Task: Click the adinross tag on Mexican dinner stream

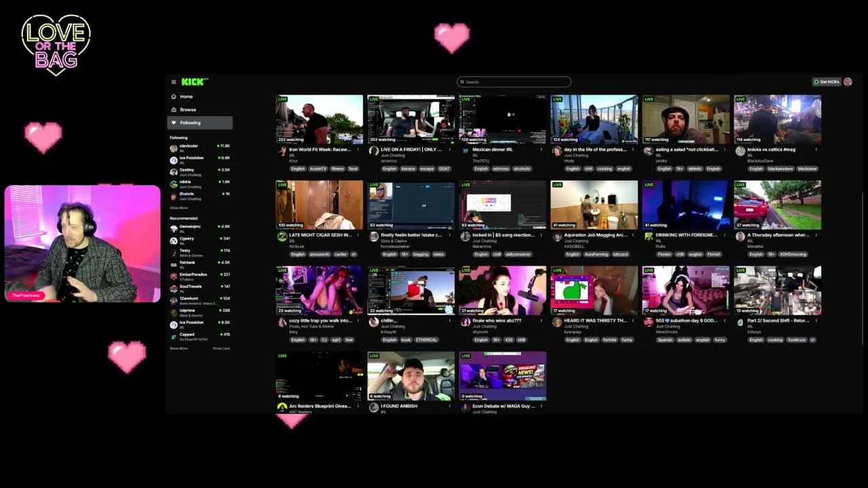Action: [x=500, y=169]
